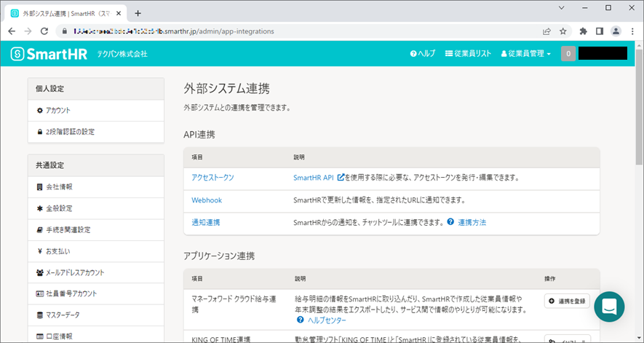Expand the 従業員管理 dropdown menu
This screenshot has height=343, width=644.
tap(525, 54)
